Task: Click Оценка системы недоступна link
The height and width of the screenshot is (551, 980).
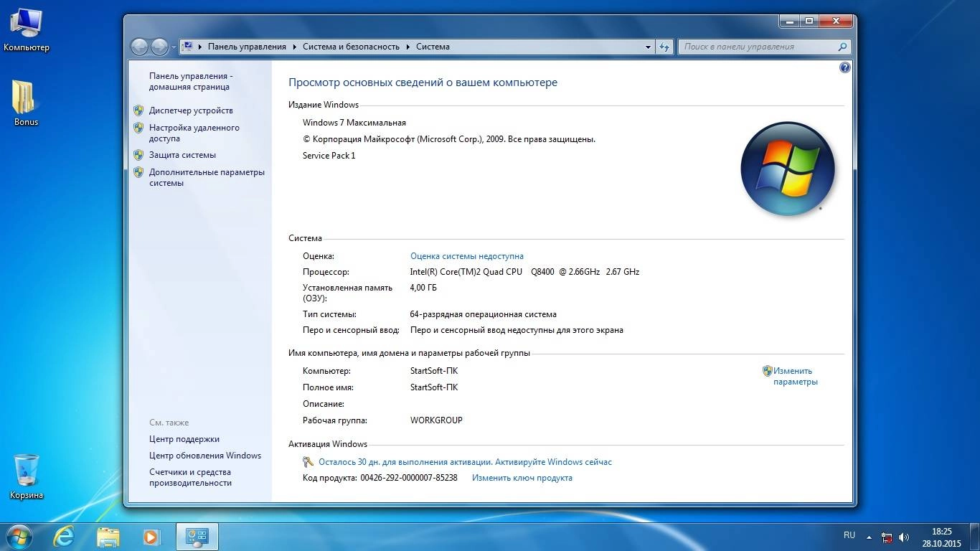Action: (466, 256)
